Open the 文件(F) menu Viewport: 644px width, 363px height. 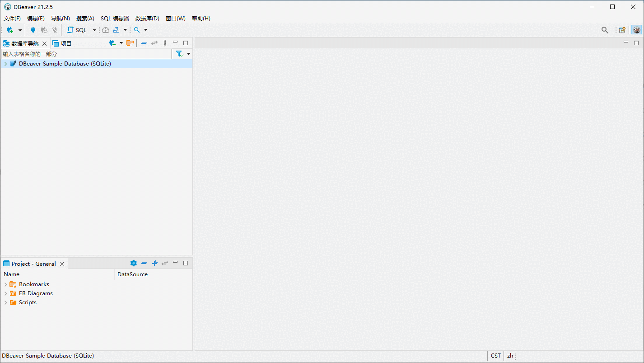(12, 19)
